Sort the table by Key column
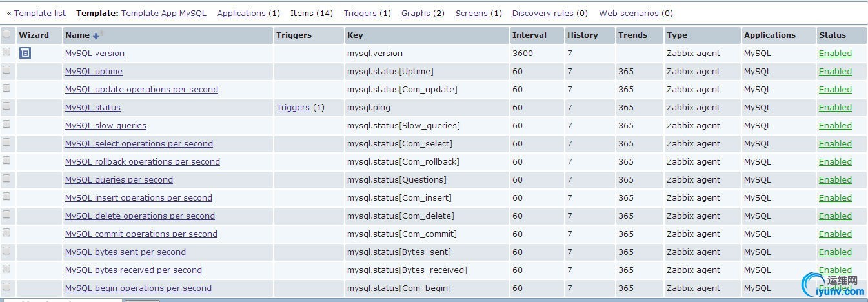868x302 pixels. 355,35
